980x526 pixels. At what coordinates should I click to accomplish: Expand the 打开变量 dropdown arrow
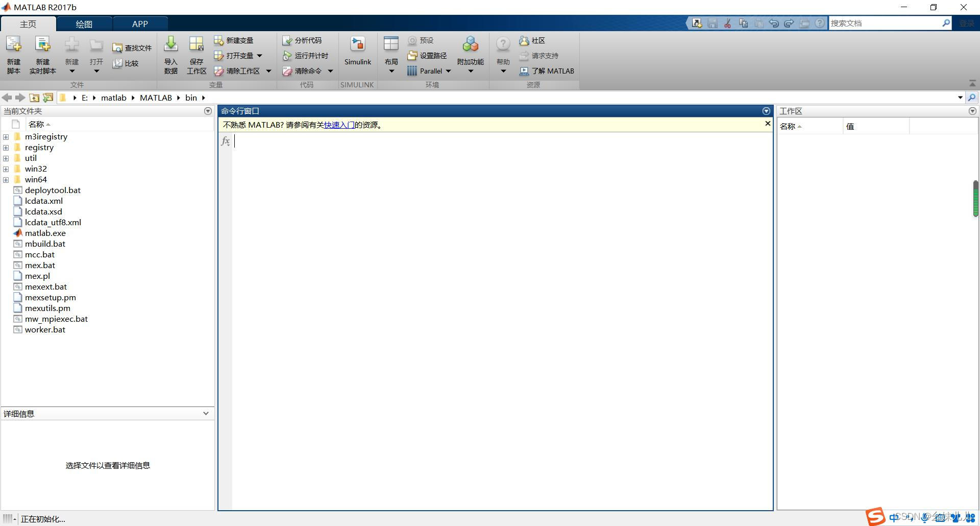point(259,56)
